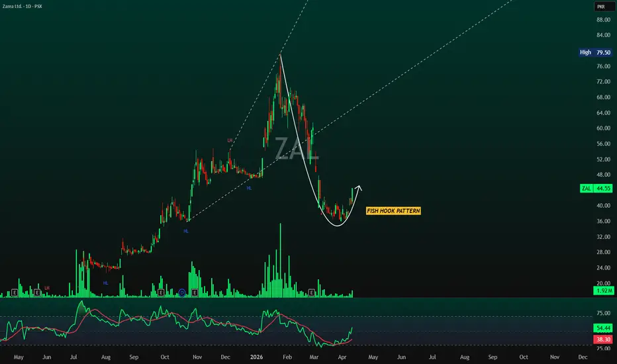Image resolution: width=617 pixels, height=364 pixels.
Task: Click the green '1.92M' volume label
Action: 604,291
